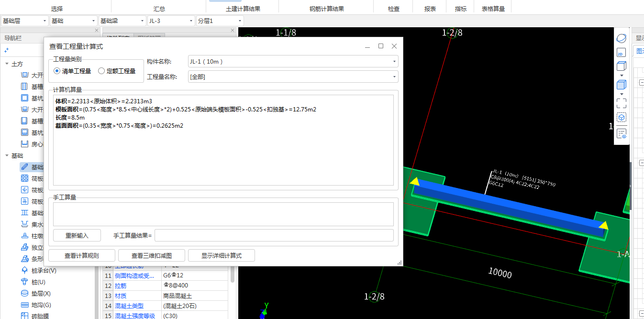Open the 检查 ribbon group
644x319 pixels.
(394, 9)
